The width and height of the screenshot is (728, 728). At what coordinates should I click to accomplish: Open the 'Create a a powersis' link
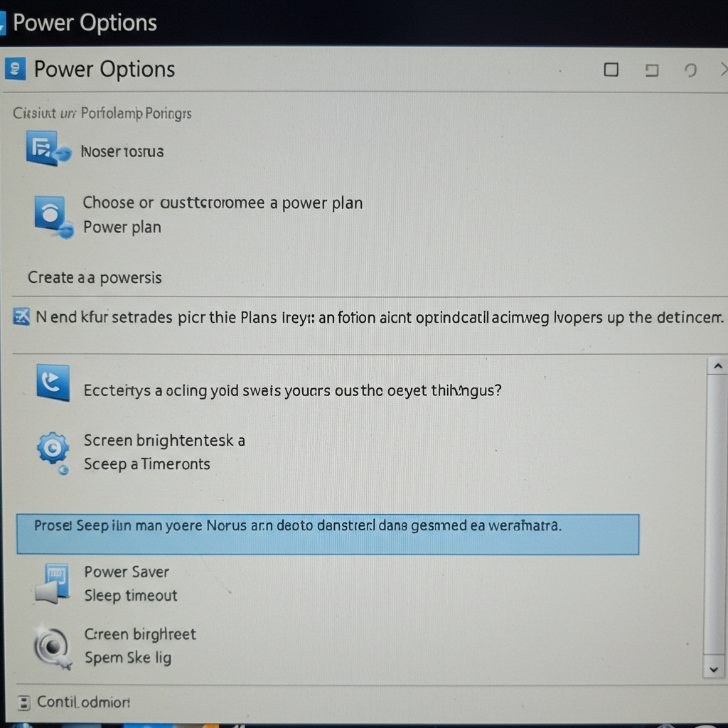(x=95, y=277)
